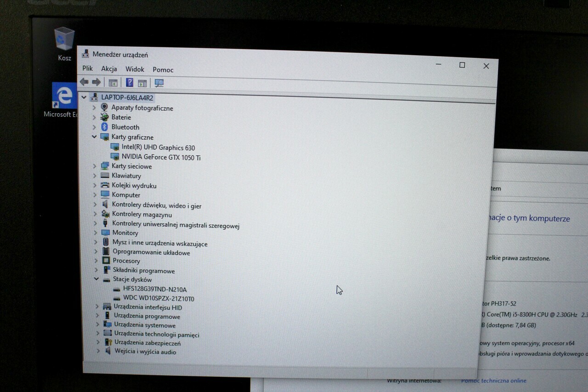Click the Properties sheet toolbar icon
The image size is (588, 392).
(142, 83)
